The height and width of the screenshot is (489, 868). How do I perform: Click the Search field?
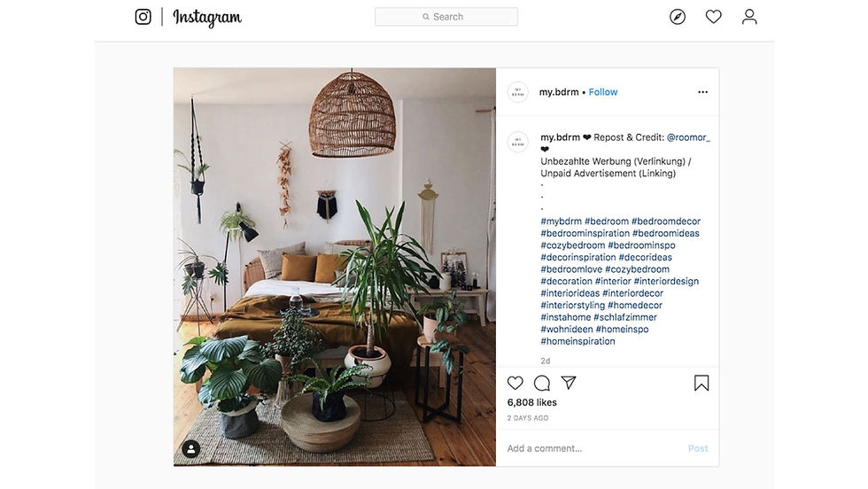pos(446,17)
